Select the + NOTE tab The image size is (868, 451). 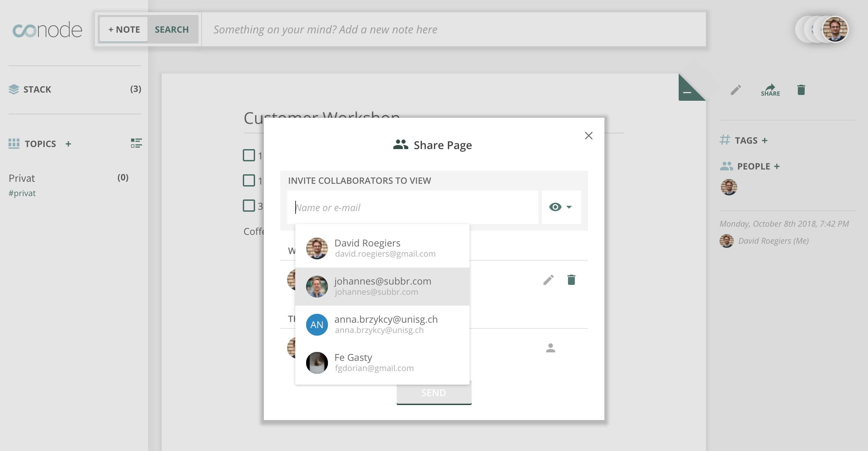point(124,30)
